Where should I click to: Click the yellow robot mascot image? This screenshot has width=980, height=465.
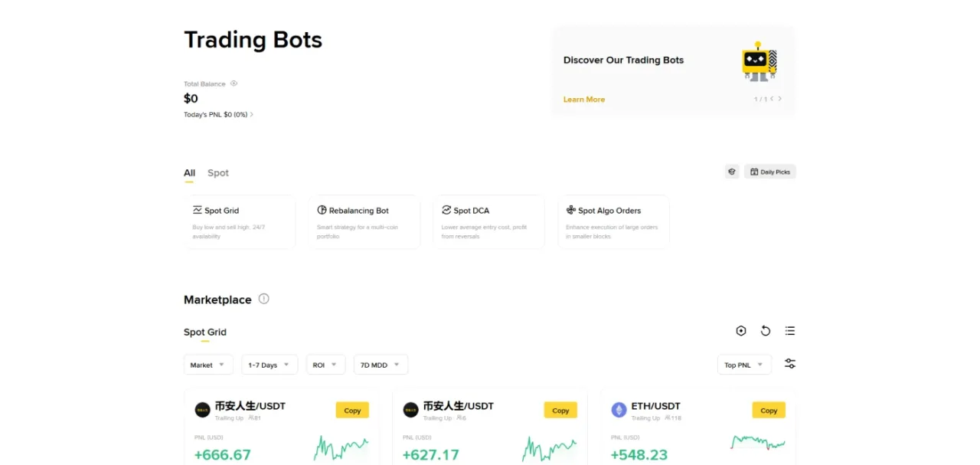click(759, 61)
